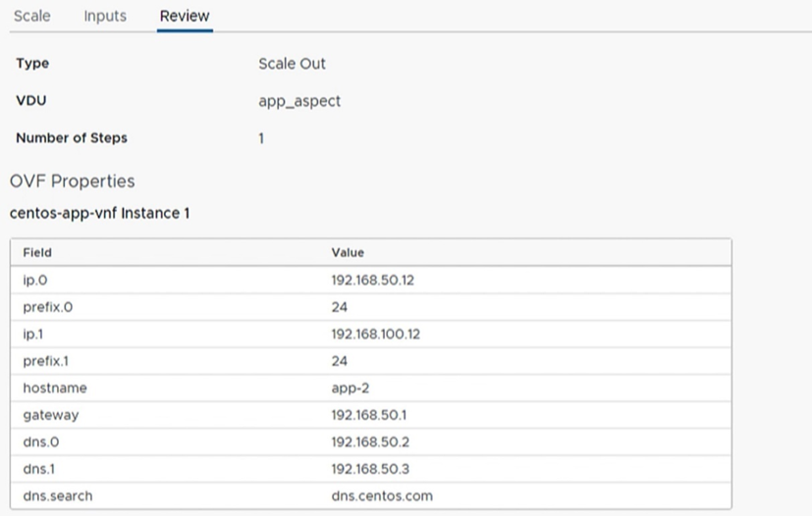
Task: Click the centos-app-vnf Instance 1 heading
Action: 100,212
